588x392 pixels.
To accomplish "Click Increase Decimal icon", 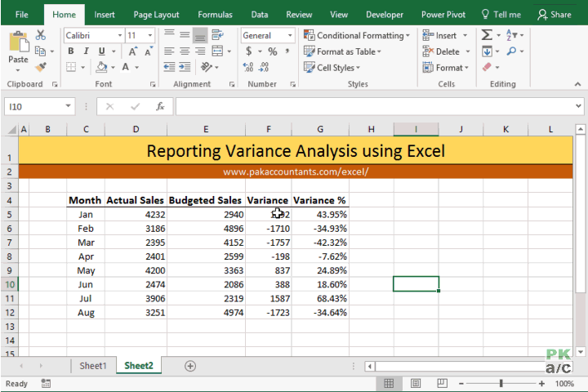I will 248,67.
